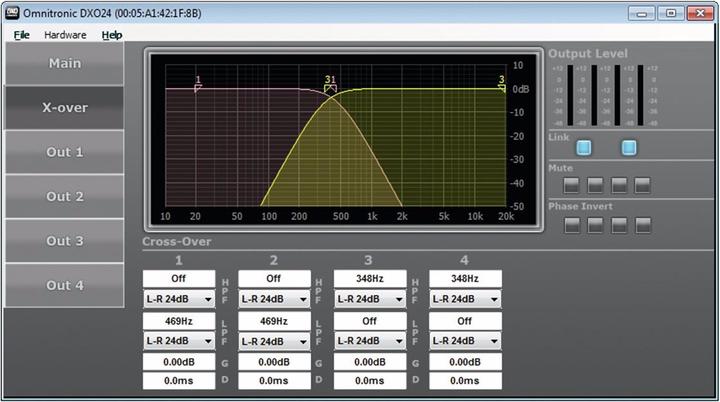Click channel 1 delay field 0.0ms
The image size is (720, 402).
coord(179,381)
